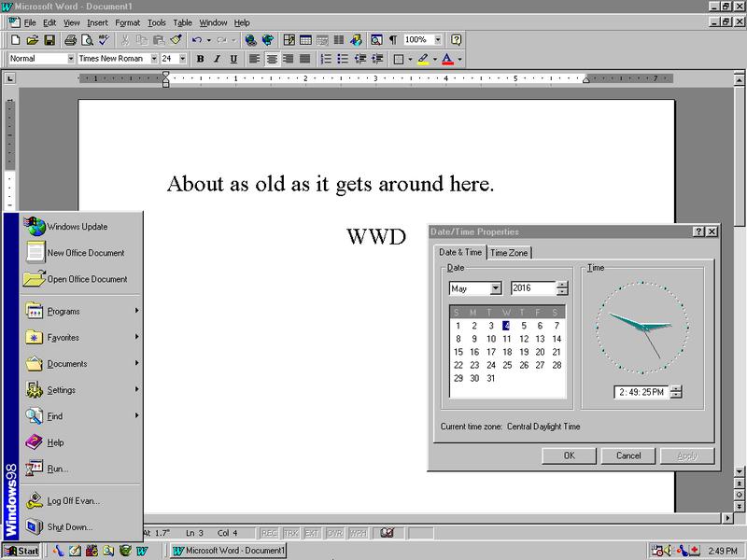Undo the last action
The height and width of the screenshot is (560, 747).
196,40
